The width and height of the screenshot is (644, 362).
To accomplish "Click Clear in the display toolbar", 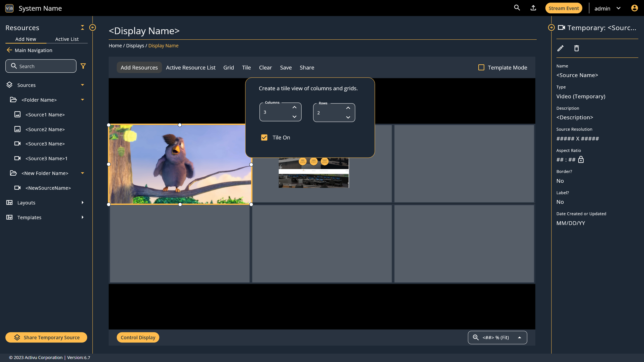I will click(265, 67).
